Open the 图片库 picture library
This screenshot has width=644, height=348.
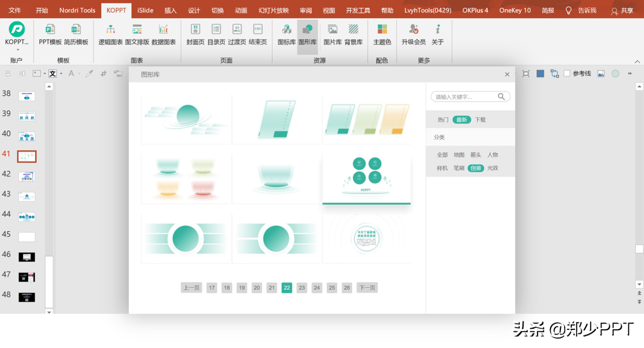click(x=333, y=36)
